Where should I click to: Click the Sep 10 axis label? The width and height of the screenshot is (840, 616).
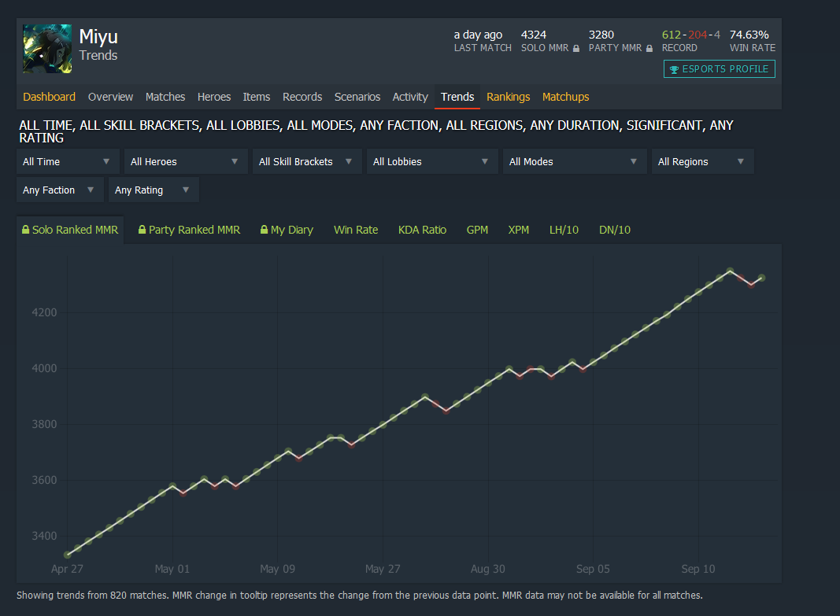click(x=698, y=569)
